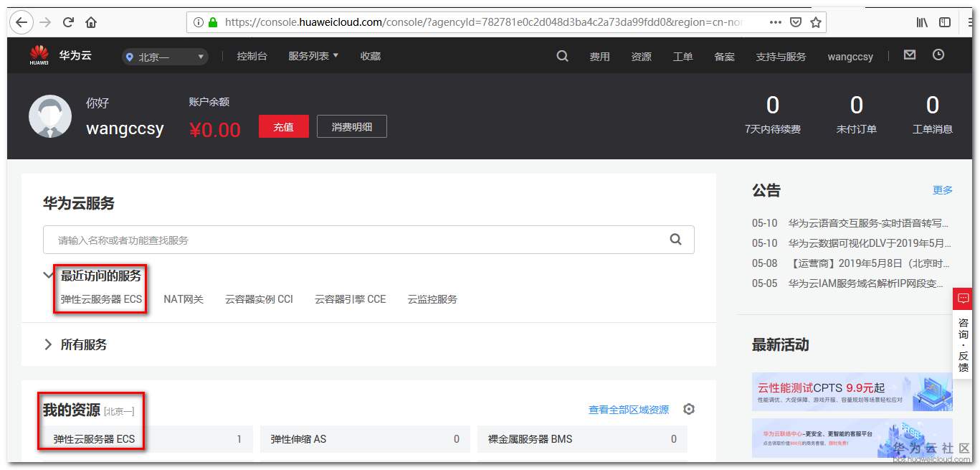
Task: Focus the service name search field
Action: pyautogui.click(x=368, y=240)
